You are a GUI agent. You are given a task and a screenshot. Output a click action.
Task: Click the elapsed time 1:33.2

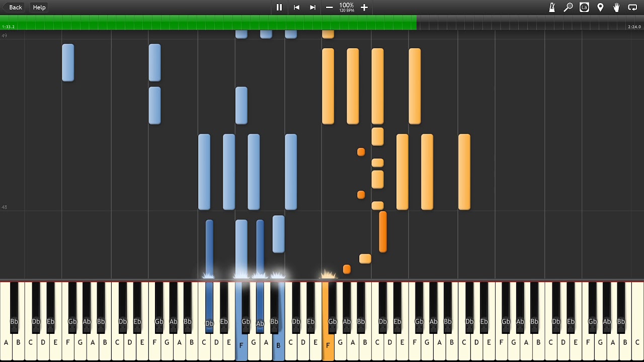[x=8, y=27]
